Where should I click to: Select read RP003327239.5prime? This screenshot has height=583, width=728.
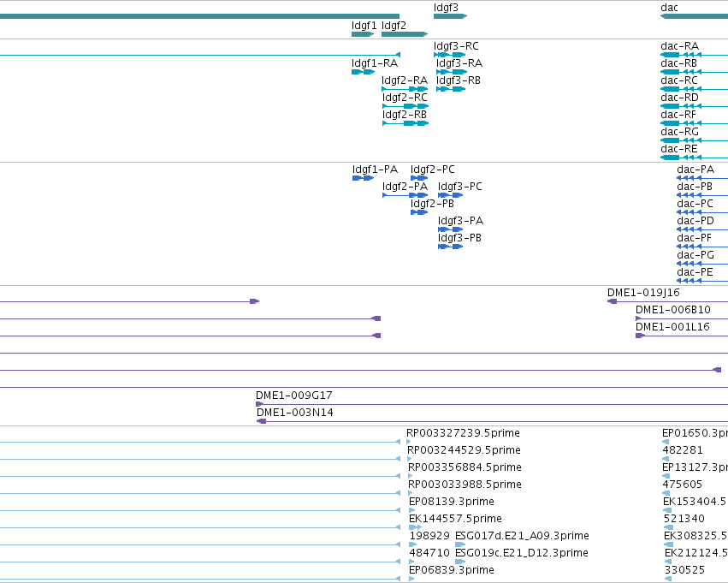pos(463,433)
